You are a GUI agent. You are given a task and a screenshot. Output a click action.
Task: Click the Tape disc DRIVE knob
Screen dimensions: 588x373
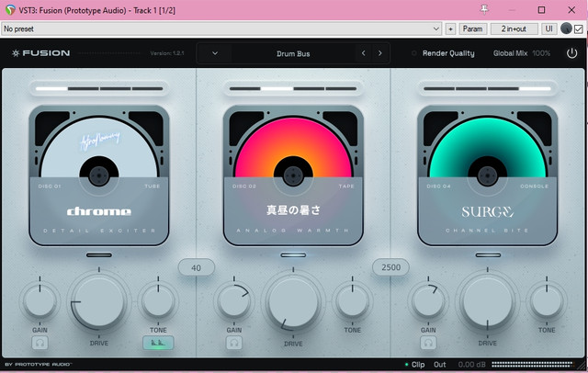(x=293, y=301)
